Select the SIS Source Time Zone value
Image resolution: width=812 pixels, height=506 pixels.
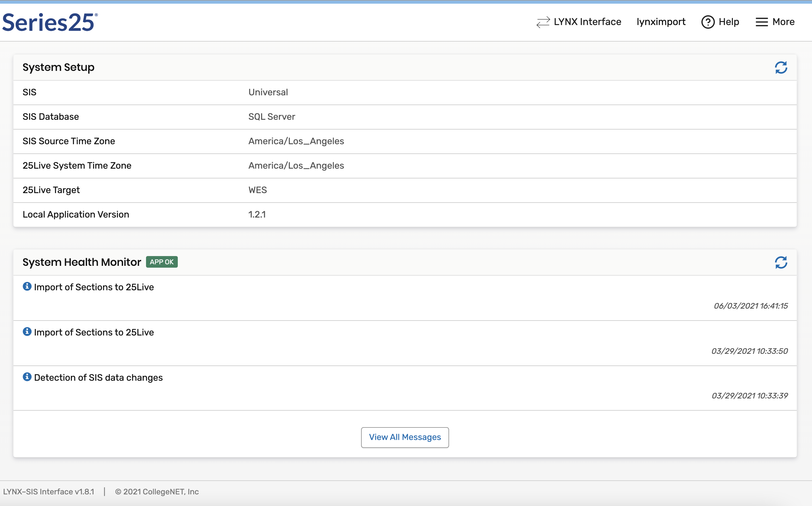tap(296, 141)
